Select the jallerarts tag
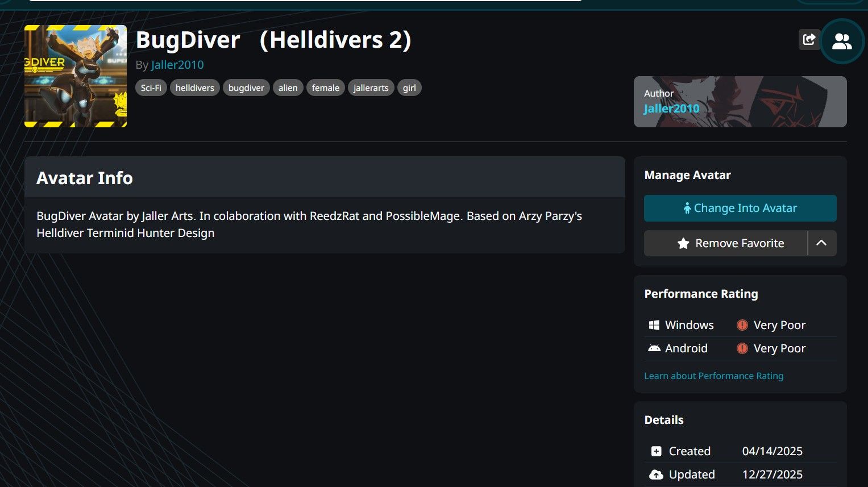868x487 pixels. tap(371, 88)
